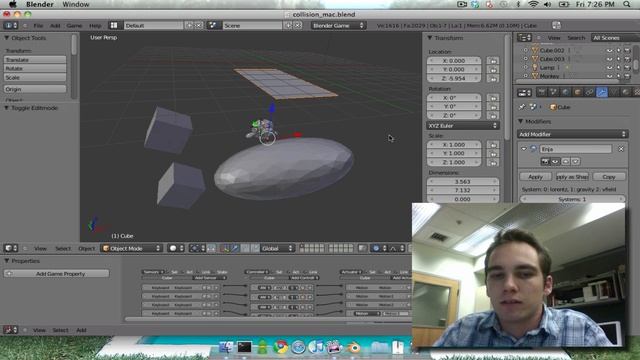Toggle selectability cursor for Cube.002
The image size is (640, 360).
618,51
